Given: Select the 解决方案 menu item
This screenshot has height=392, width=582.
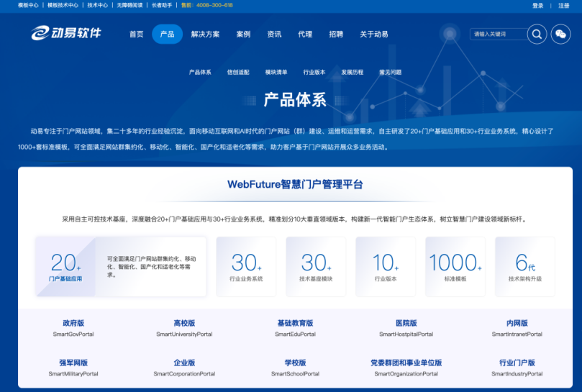Looking at the screenshot, I should pos(205,34).
